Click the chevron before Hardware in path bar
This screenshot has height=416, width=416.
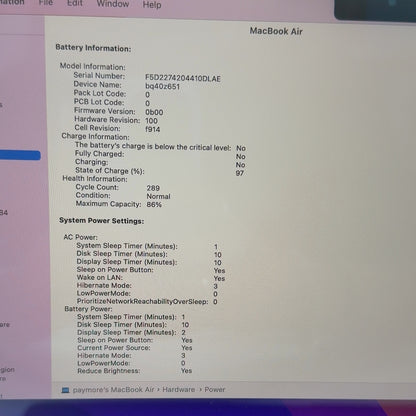coord(158,390)
